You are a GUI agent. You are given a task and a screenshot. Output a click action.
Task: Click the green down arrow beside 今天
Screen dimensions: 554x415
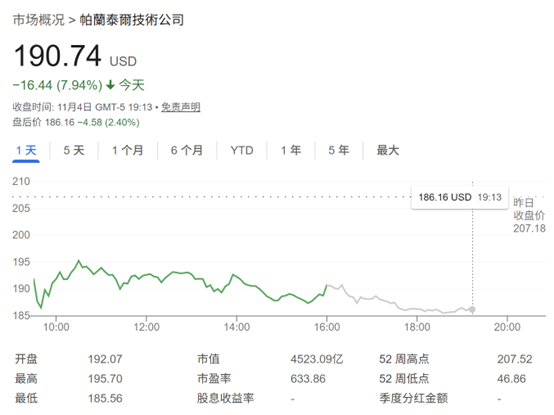[x=111, y=85]
